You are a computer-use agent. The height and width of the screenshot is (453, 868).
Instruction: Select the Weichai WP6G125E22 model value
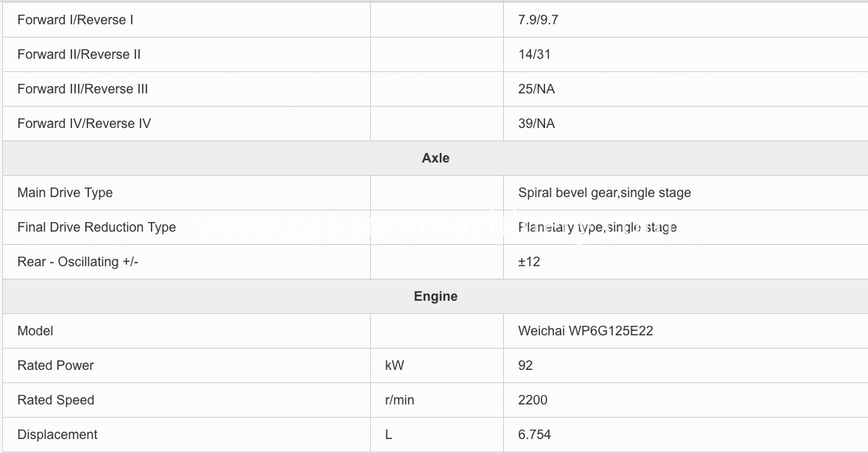(x=586, y=331)
